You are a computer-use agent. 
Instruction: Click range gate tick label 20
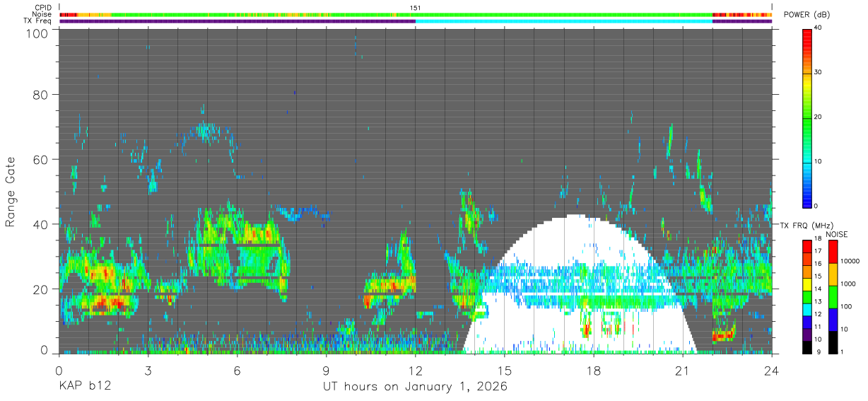point(41,289)
